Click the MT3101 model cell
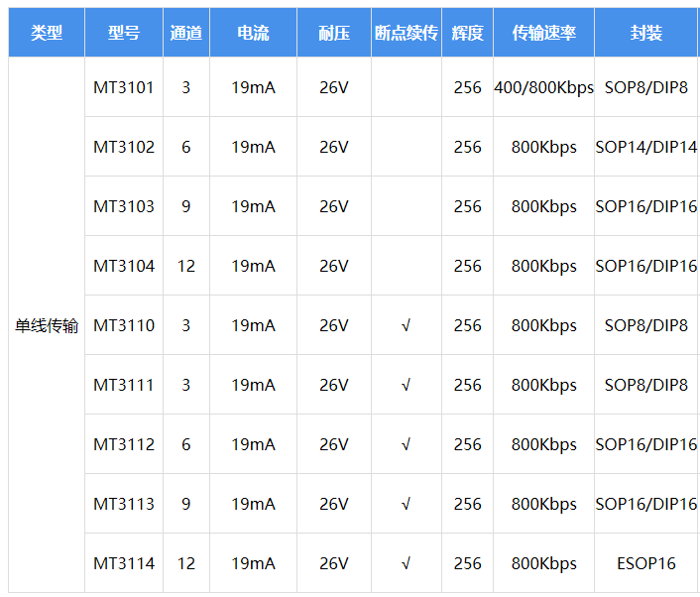The width and height of the screenshot is (700, 597). pyautogui.click(x=124, y=87)
